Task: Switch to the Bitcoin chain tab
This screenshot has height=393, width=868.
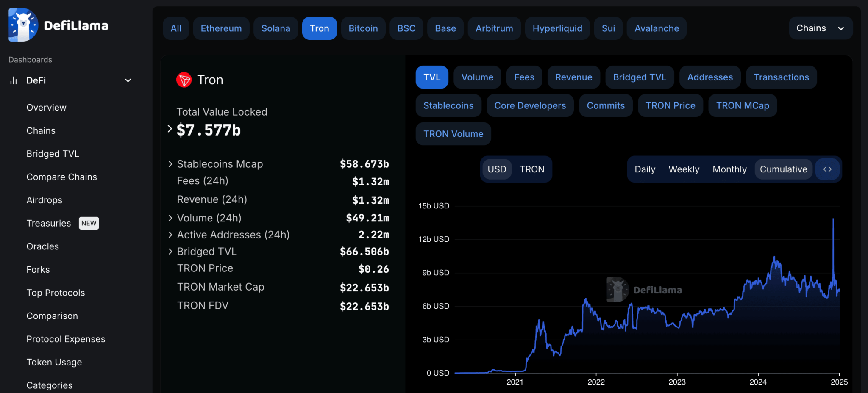Action: [x=363, y=28]
